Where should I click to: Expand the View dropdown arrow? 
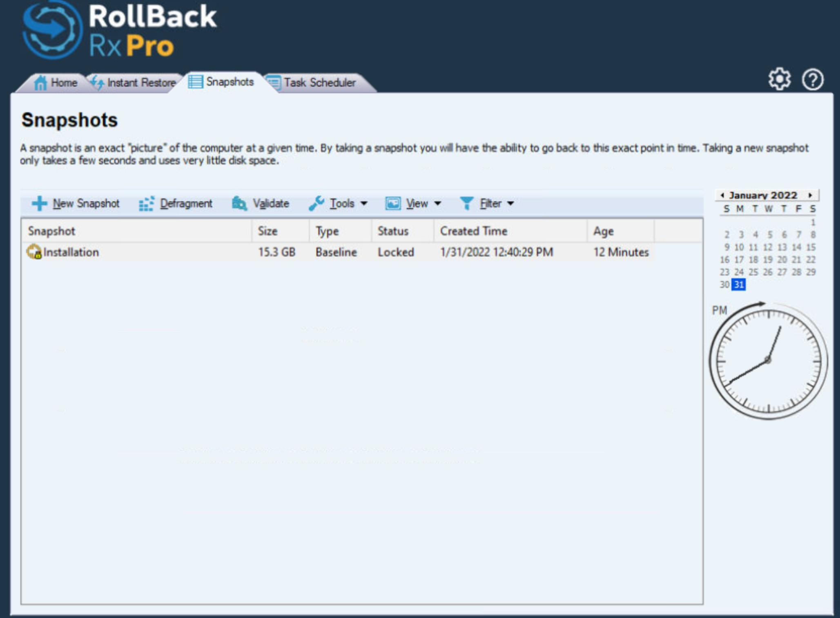437,203
